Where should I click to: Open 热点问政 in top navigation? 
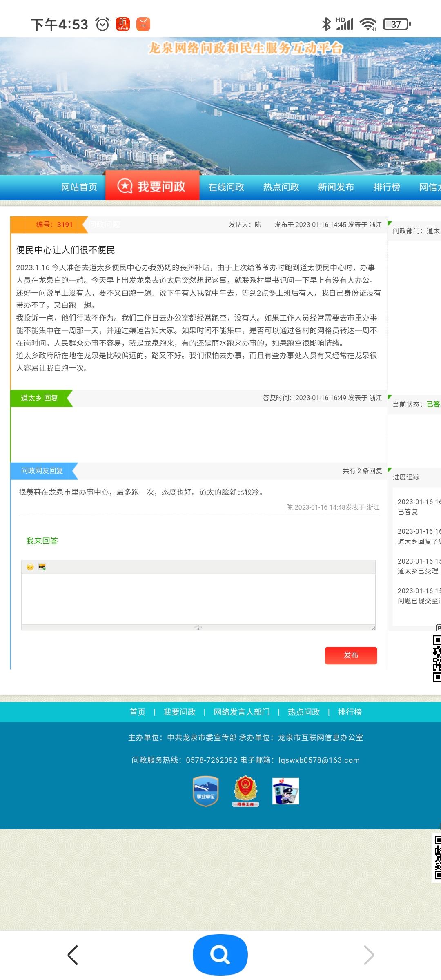click(281, 187)
